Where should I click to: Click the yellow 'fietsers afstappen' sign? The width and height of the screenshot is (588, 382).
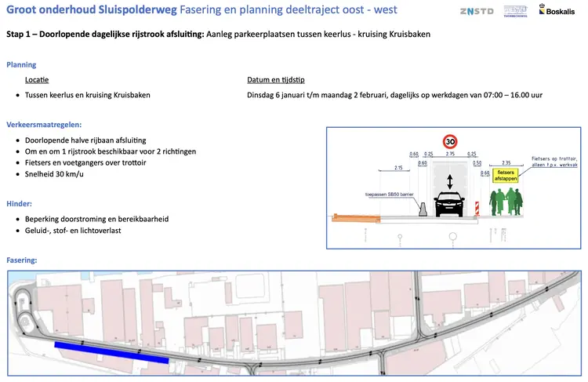tap(505, 175)
